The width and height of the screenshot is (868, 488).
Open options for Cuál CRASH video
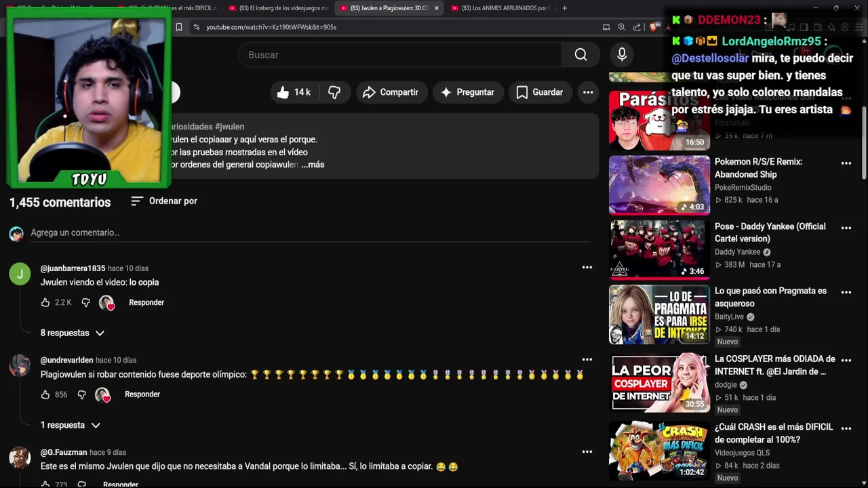pos(846,428)
